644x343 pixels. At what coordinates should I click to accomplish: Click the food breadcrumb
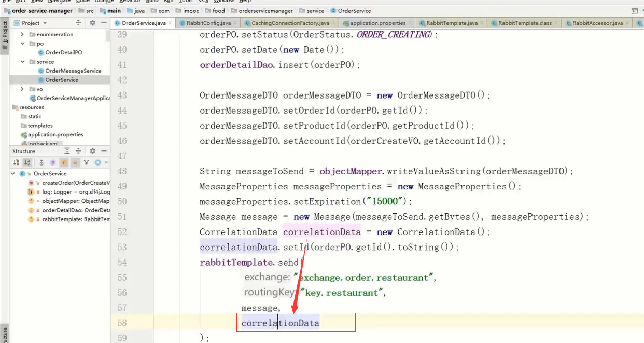[215, 10]
